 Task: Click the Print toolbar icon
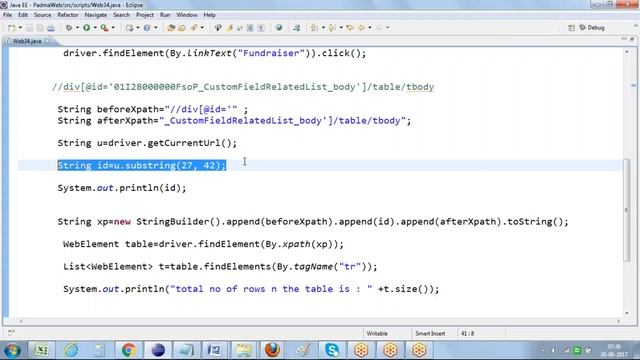pyautogui.click(x=51, y=28)
